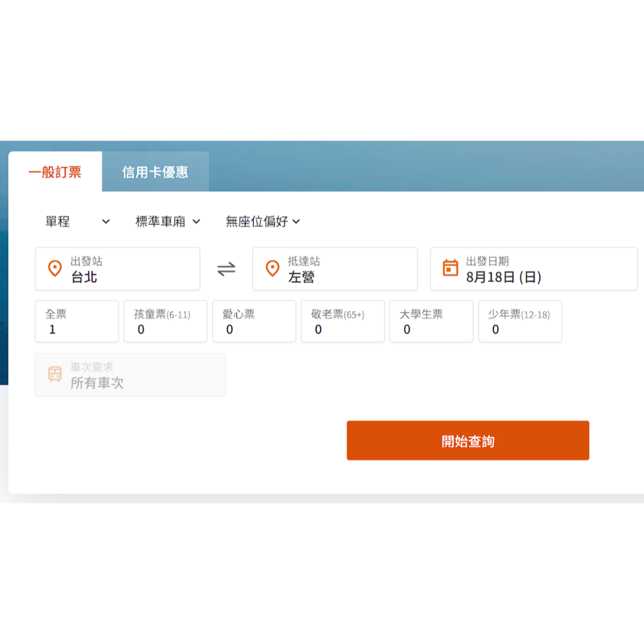Click the 愛心票 ticket count field
This screenshot has height=644, width=644.
[254, 321]
